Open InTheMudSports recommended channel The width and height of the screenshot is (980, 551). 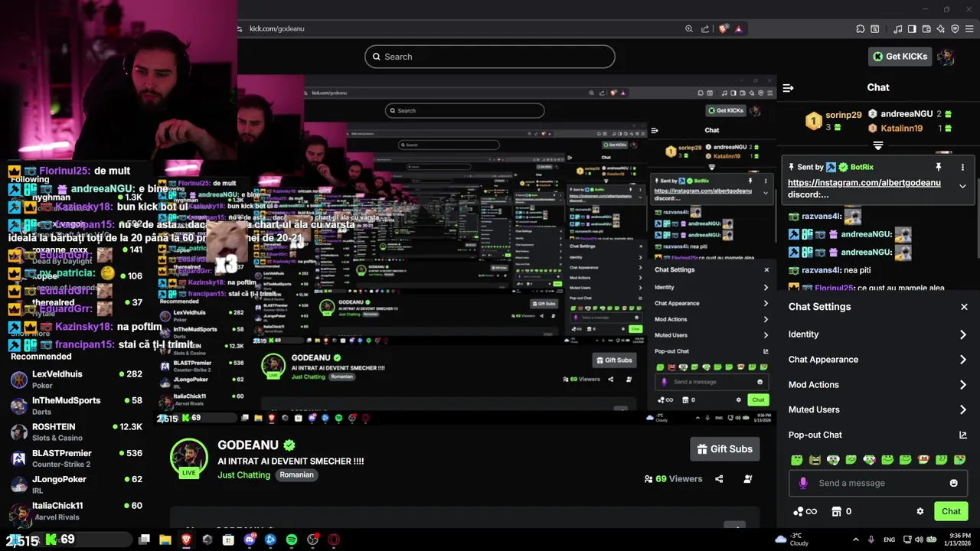tap(77, 406)
